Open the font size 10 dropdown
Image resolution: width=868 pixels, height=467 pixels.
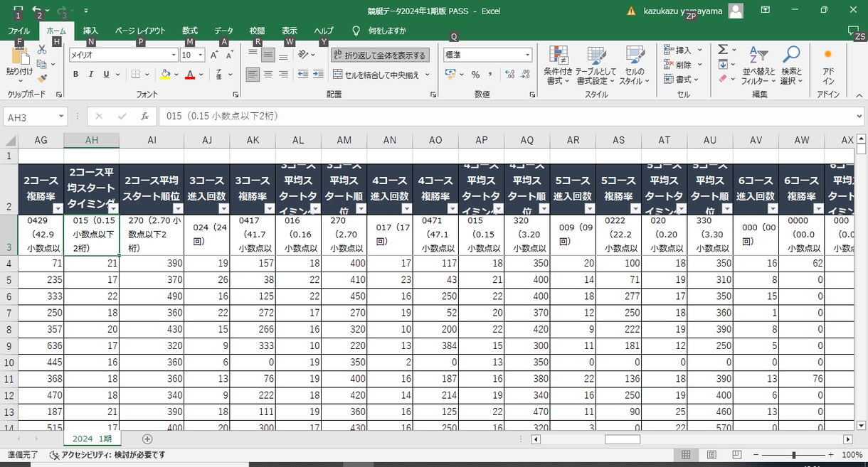coord(201,55)
